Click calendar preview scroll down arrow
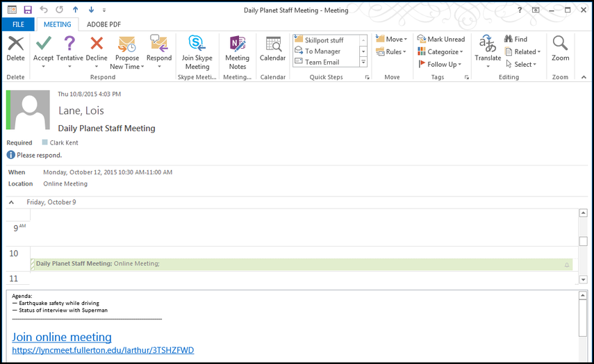The height and width of the screenshot is (364, 594). point(584,280)
